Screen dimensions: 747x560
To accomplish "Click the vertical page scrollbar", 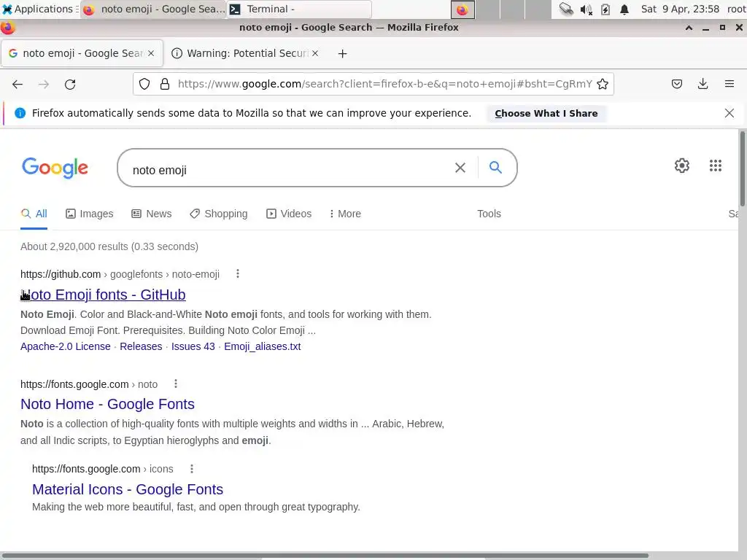I will click(x=742, y=169).
